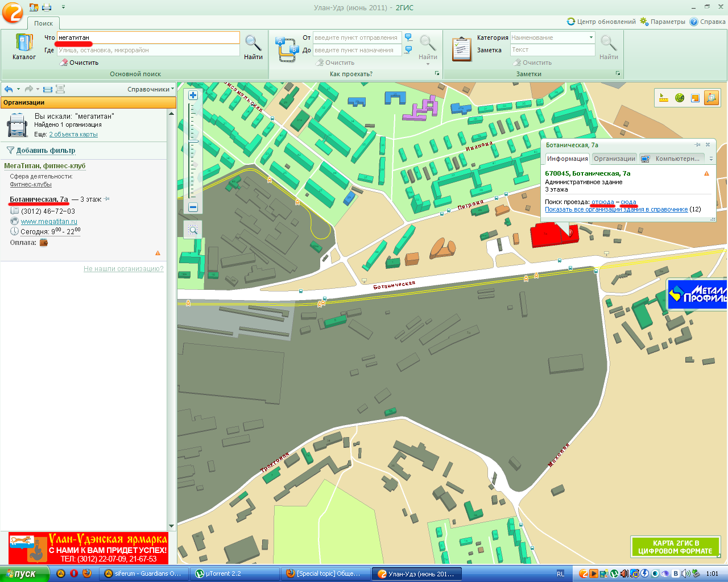Screen dimensions: 728x582
Task: Click the green radar search tool
Action: pos(679,98)
